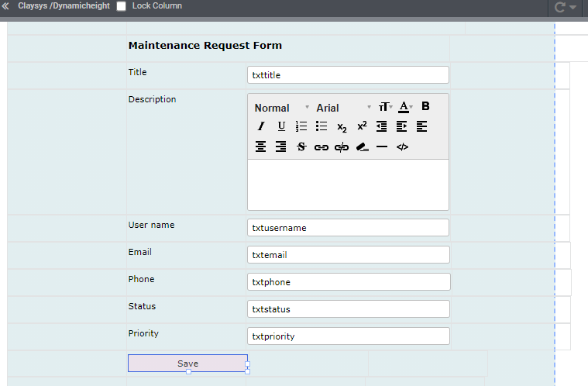Toggle HTML source code view
Image resolution: width=588 pixels, height=386 pixels.
[402, 146]
